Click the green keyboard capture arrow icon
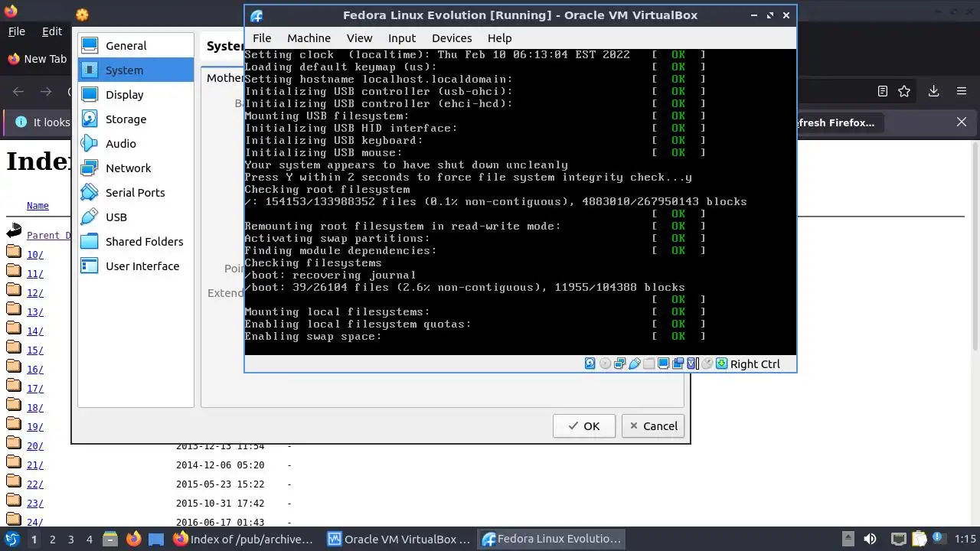Viewport: 980px width, 551px height. pyautogui.click(x=721, y=364)
